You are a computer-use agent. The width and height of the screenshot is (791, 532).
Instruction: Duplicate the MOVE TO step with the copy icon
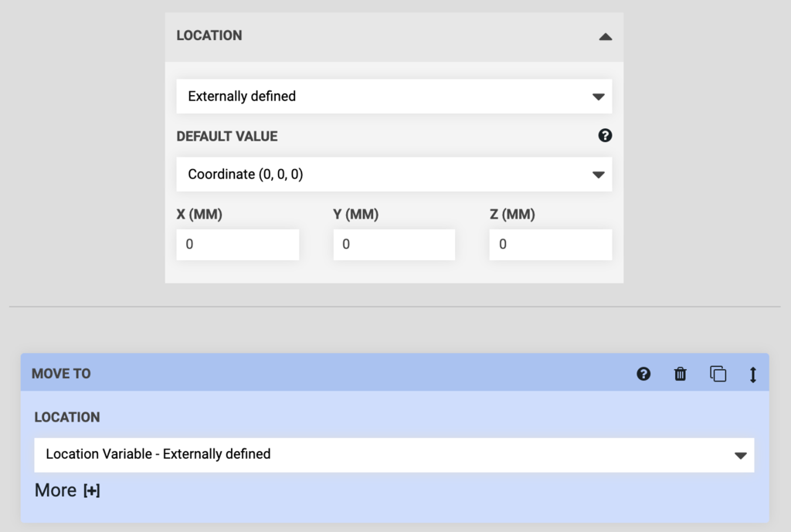[718, 374]
